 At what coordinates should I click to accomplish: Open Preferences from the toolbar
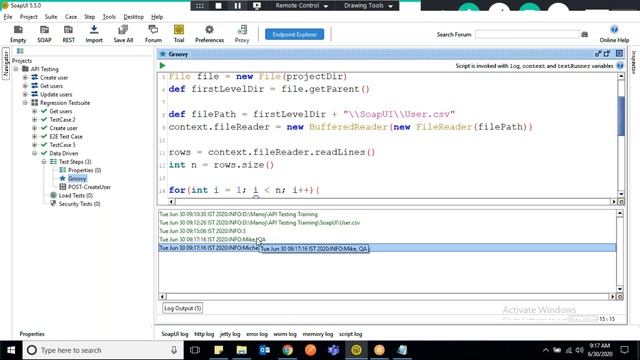[x=209, y=34]
